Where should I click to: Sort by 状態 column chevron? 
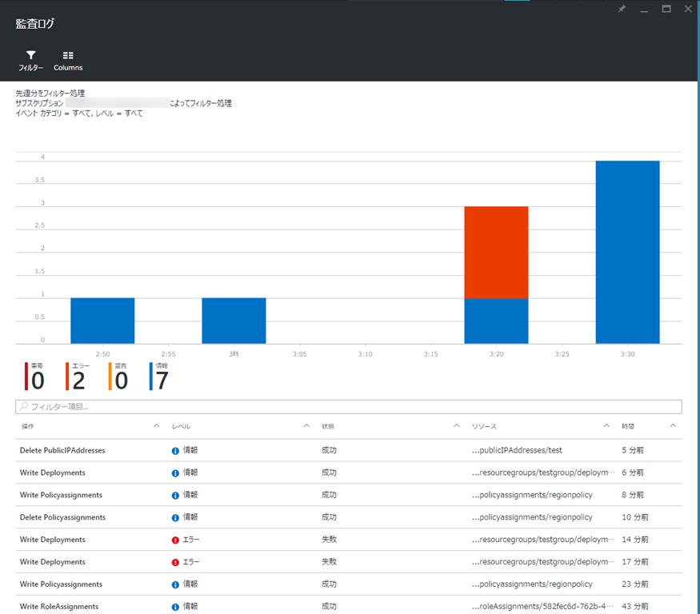pos(457,426)
